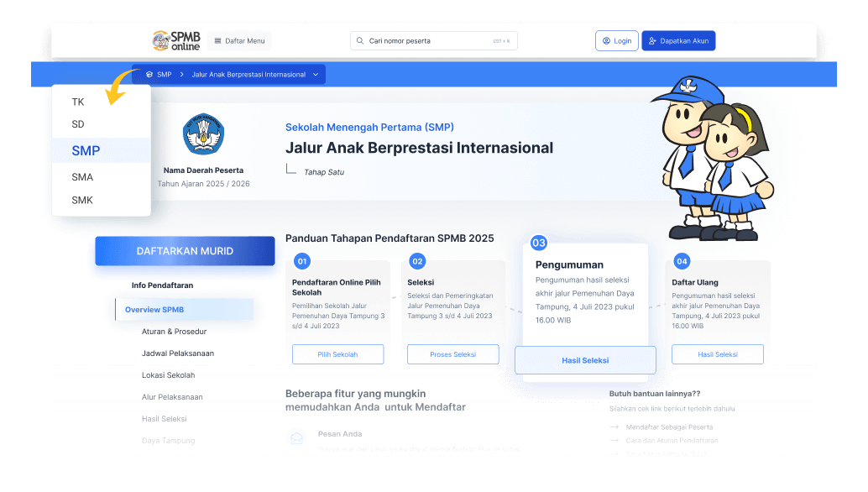Screen dimensions: 868x492
Task: Click the magnifier icon in the search bar
Action: coord(360,40)
